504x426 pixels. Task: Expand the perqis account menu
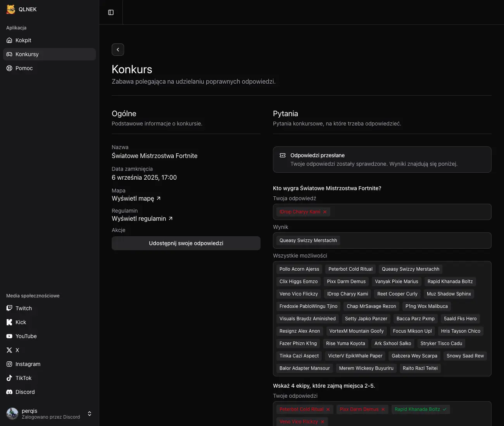[90, 414]
